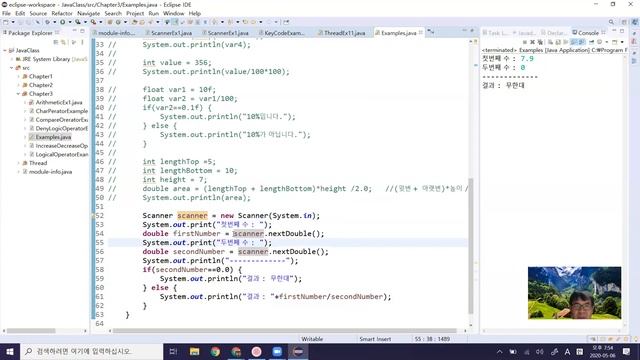The height and width of the screenshot is (360, 640).
Task: Expand JRE System Library node
Action: coord(12,59)
